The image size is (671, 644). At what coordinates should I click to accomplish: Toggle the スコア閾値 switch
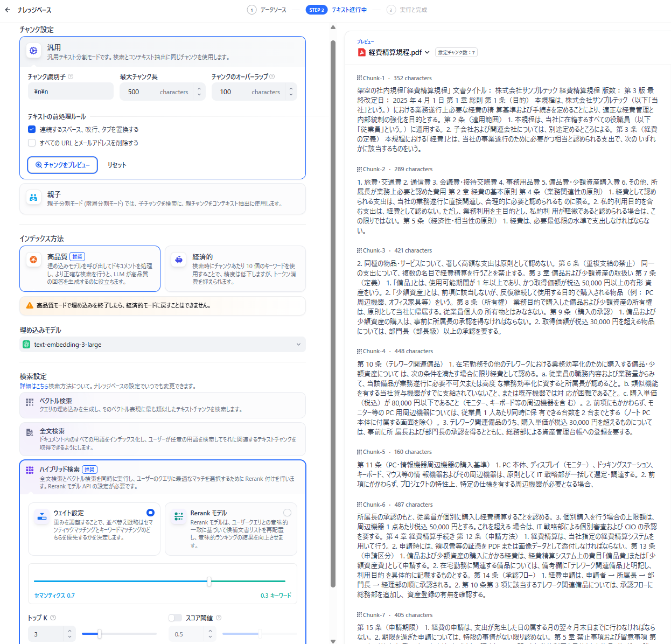pos(175,618)
